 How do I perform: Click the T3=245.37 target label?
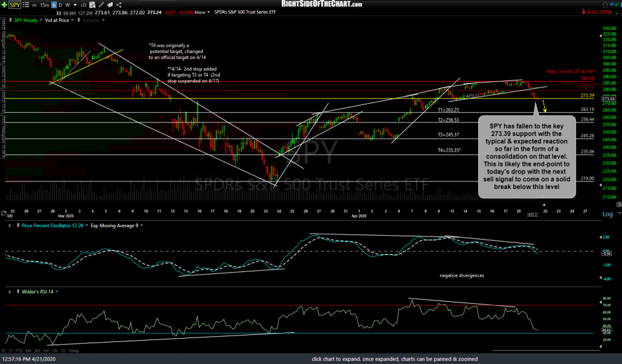[448, 135]
